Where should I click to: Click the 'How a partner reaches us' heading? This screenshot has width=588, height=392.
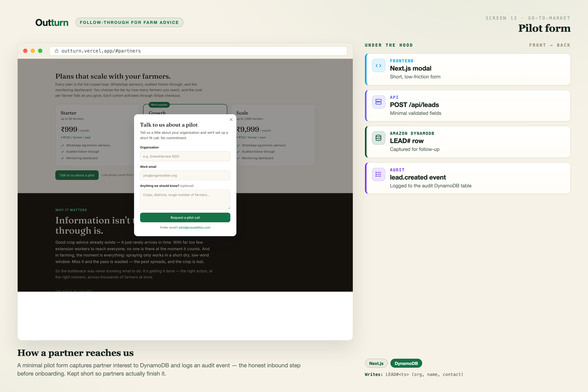pyautogui.click(x=75, y=353)
